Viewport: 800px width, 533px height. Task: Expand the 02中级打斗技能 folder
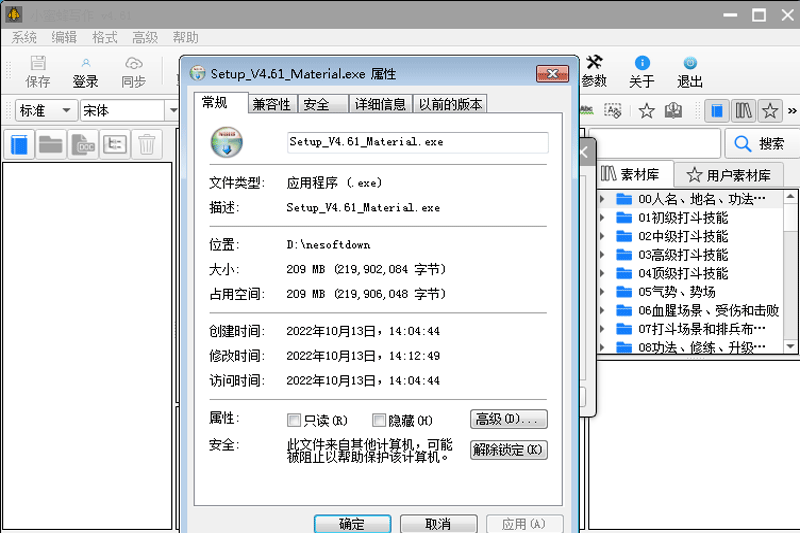point(603,236)
